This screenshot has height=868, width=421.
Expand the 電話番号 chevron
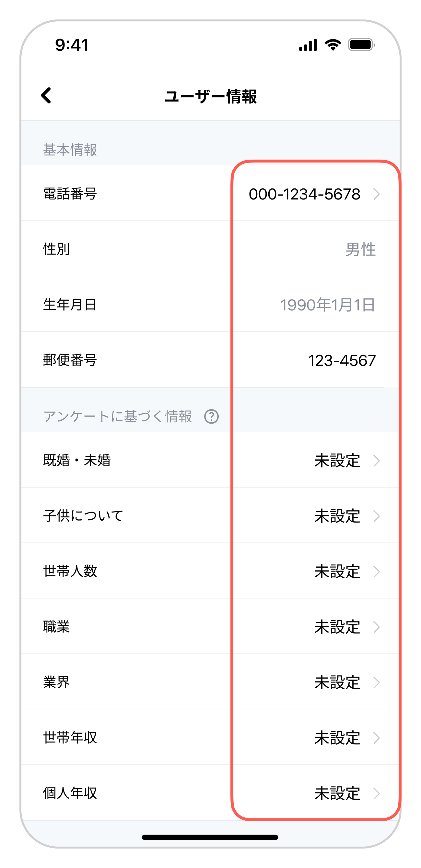click(377, 194)
